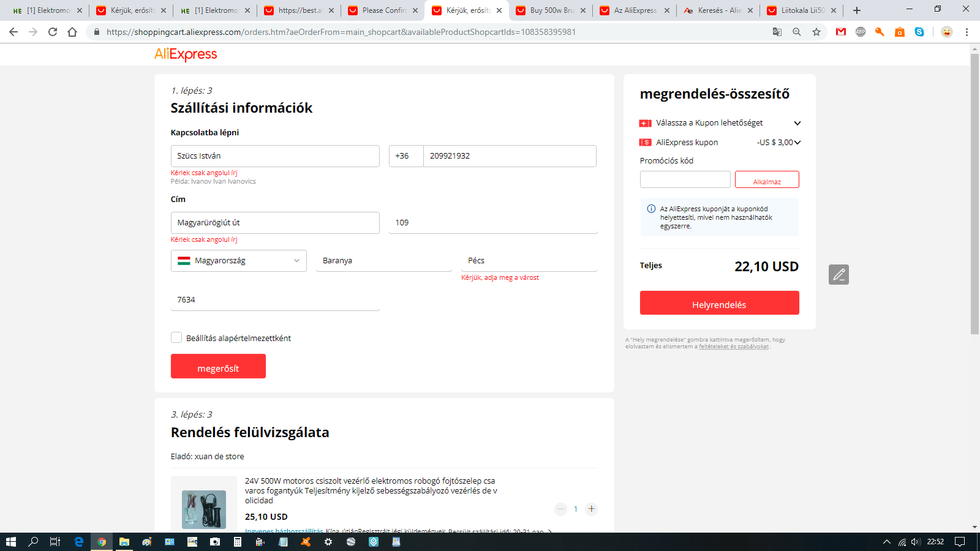Image resolution: width=980 pixels, height=551 pixels.
Task: Click the region field 'Baranya'
Action: tap(384, 261)
